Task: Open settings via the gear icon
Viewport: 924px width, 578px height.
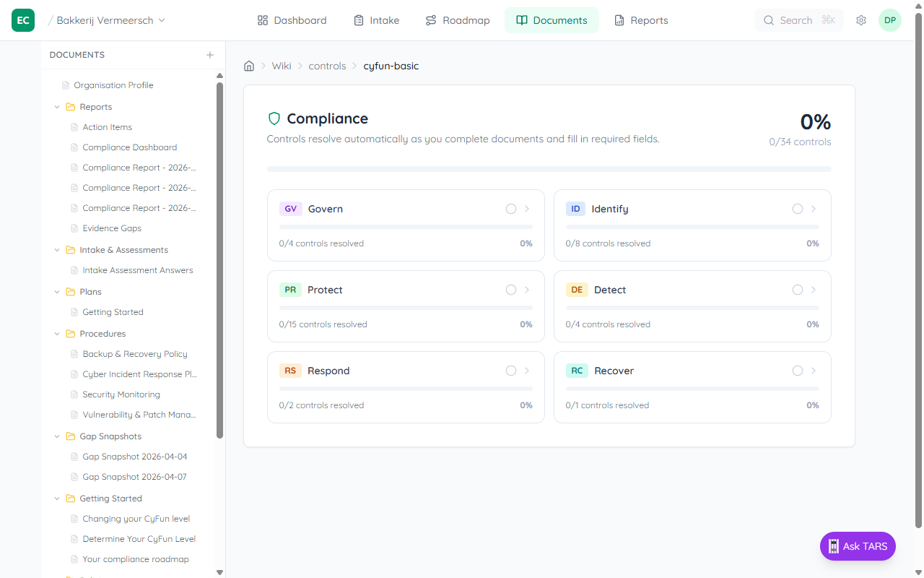Action: click(x=861, y=20)
